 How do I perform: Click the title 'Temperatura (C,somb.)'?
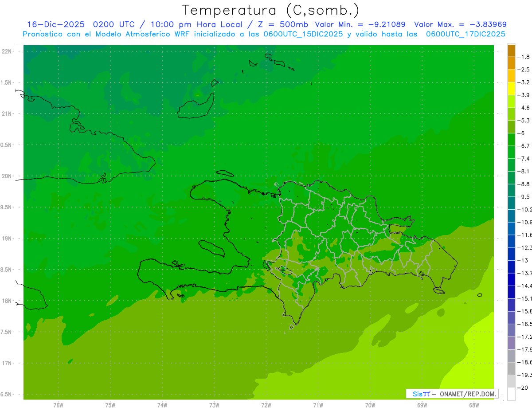pyautogui.click(x=270, y=10)
